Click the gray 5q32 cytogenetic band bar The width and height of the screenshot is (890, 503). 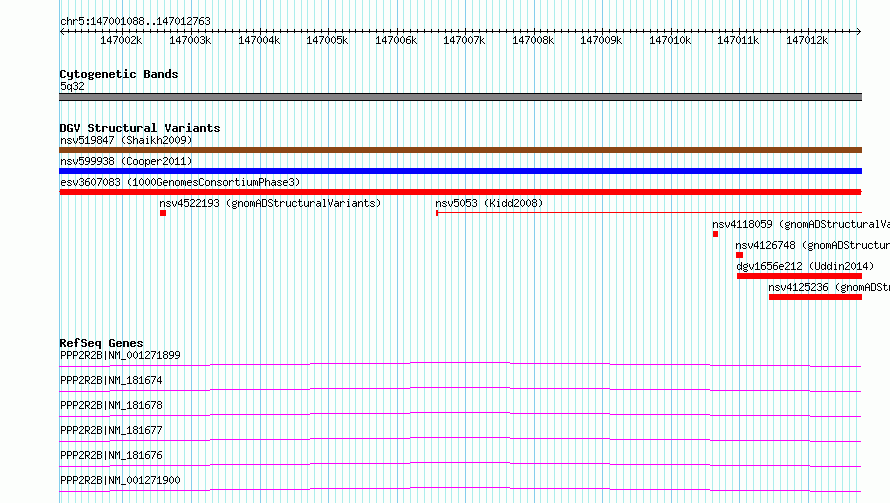(460, 97)
